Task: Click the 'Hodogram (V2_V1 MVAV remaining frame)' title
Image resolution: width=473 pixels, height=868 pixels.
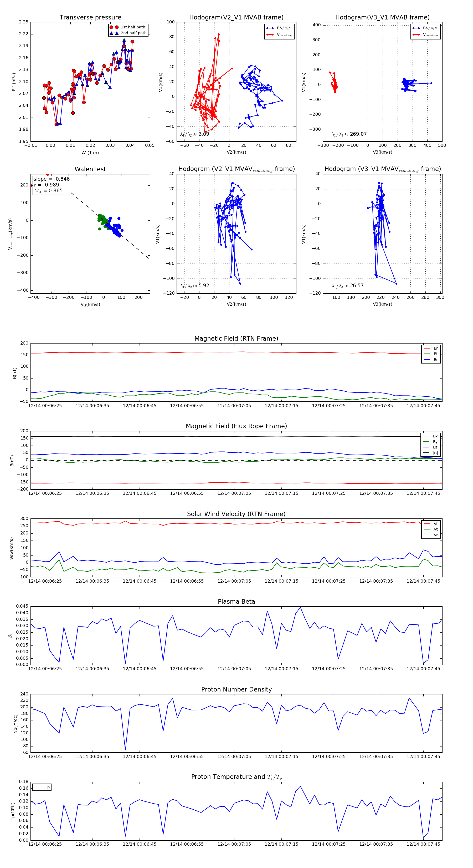Action: (236, 169)
